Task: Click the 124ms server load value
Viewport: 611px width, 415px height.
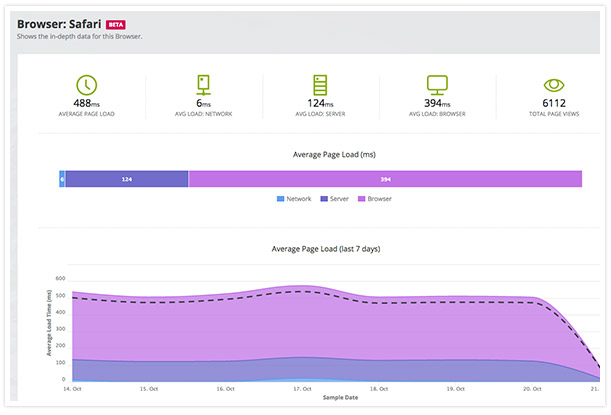Action: point(320,103)
